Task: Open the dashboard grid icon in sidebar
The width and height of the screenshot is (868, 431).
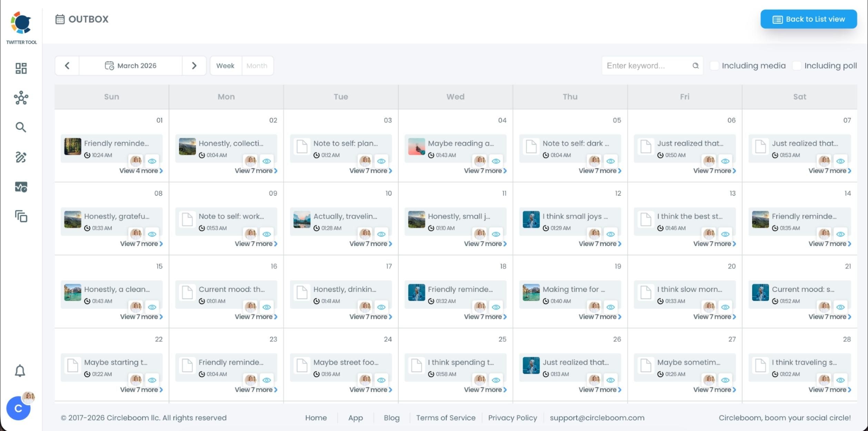Action: tap(21, 68)
